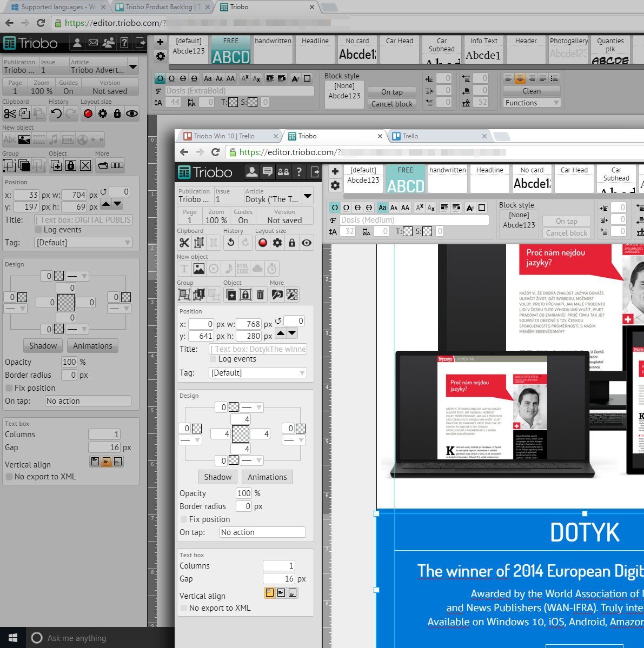Toggle the eye visibility icon in background window
Viewport: 644px width, 648px height.
tap(132, 113)
